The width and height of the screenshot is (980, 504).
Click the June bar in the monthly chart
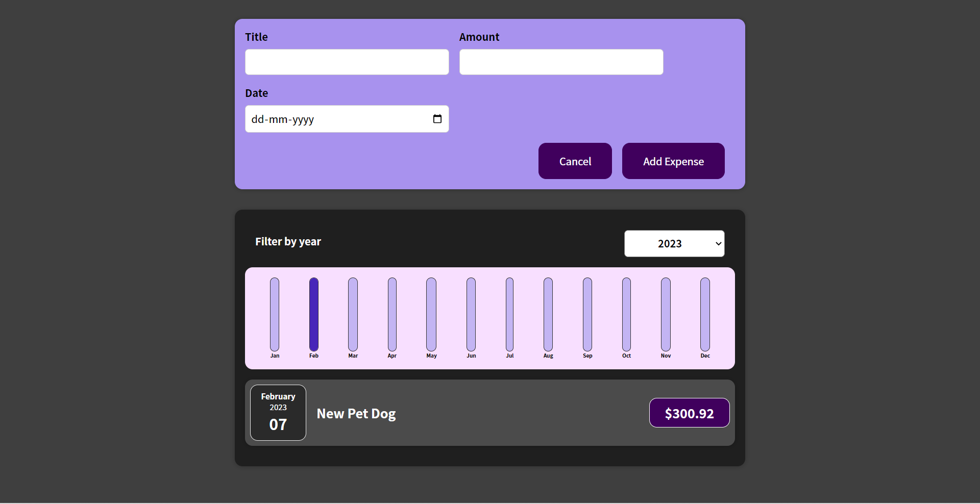(x=471, y=314)
